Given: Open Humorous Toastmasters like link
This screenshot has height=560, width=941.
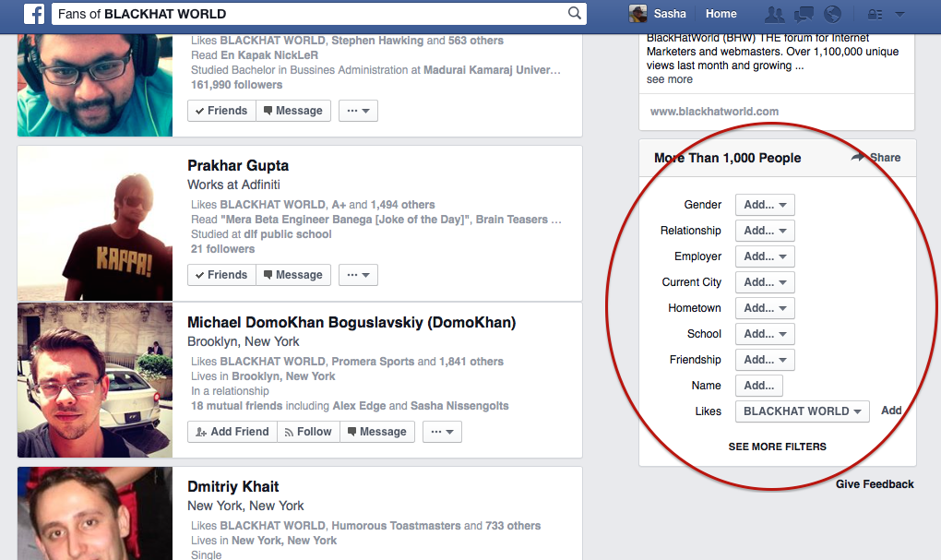Looking at the screenshot, I should click(396, 526).
